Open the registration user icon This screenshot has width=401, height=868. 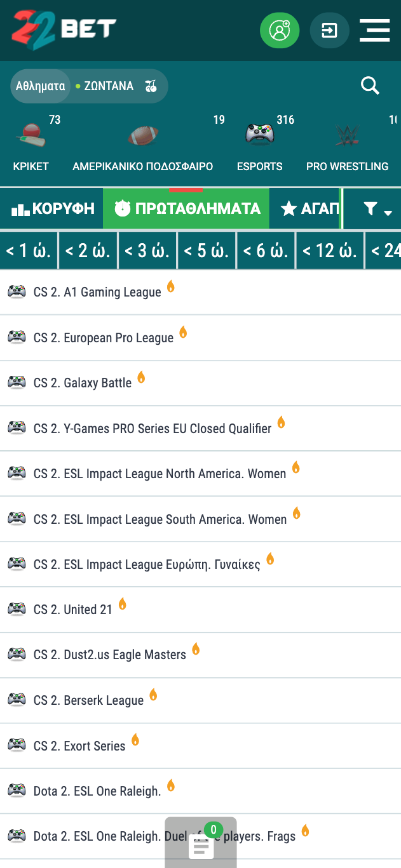(279, 30)
